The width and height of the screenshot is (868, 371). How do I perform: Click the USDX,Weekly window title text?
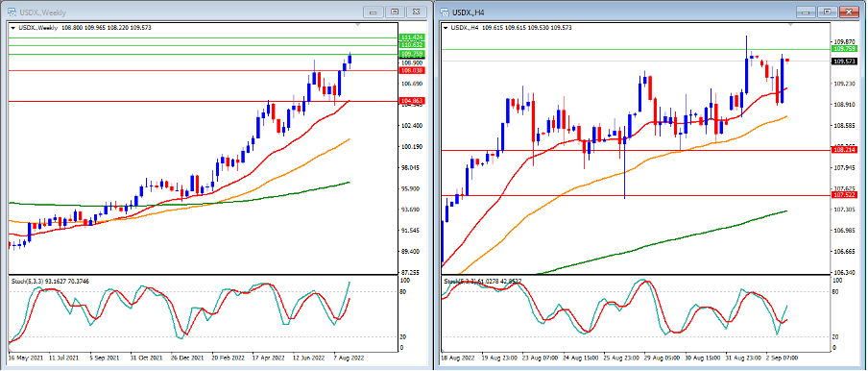[44, 12]
